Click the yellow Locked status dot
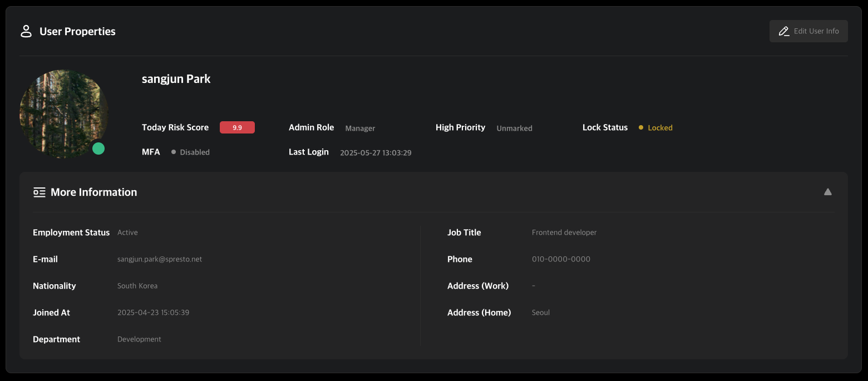Viewport: 868px width, 381px height. [x=641, y=128]
